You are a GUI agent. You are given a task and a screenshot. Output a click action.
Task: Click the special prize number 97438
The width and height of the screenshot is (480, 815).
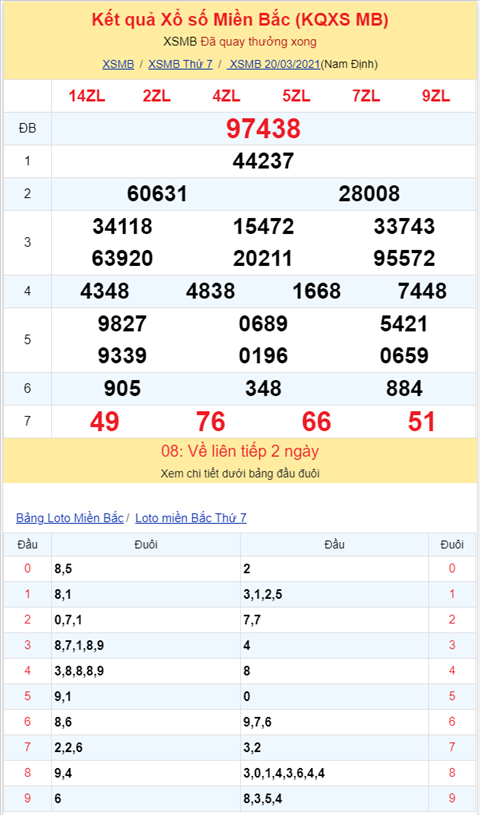pos(263,128)
